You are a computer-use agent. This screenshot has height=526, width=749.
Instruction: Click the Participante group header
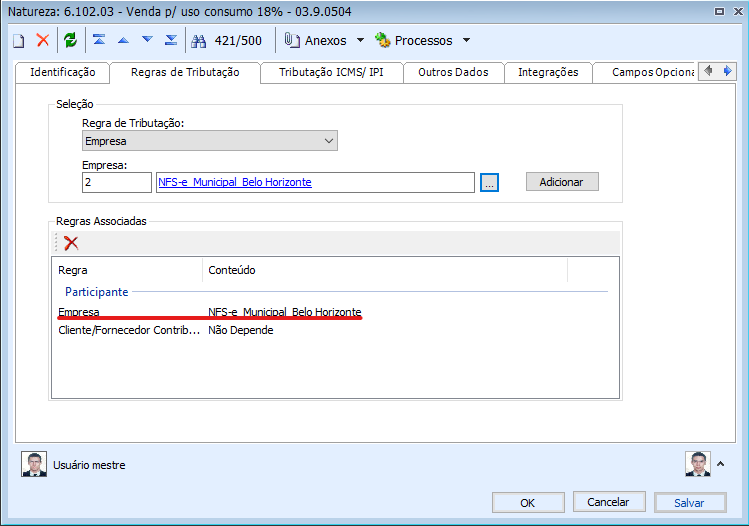(x=96, y=292)
